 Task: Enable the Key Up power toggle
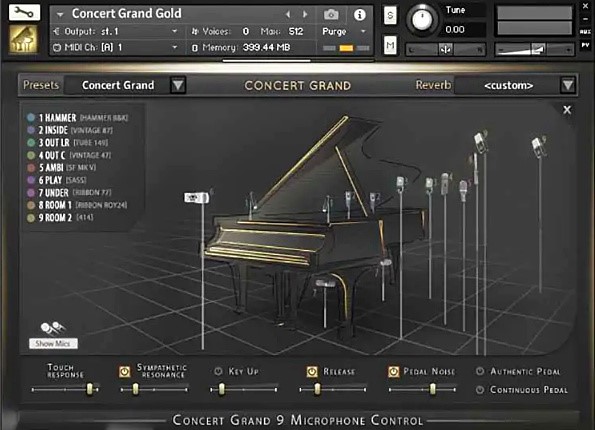218,371
